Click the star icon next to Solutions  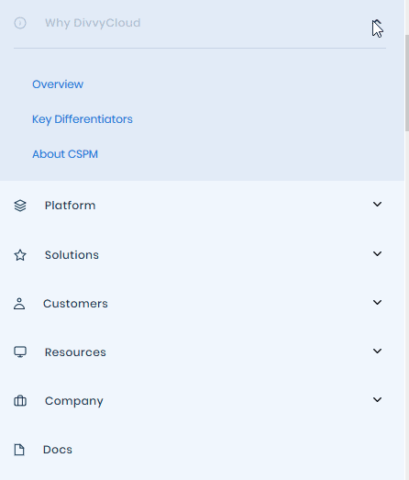(x=20, y=255)
